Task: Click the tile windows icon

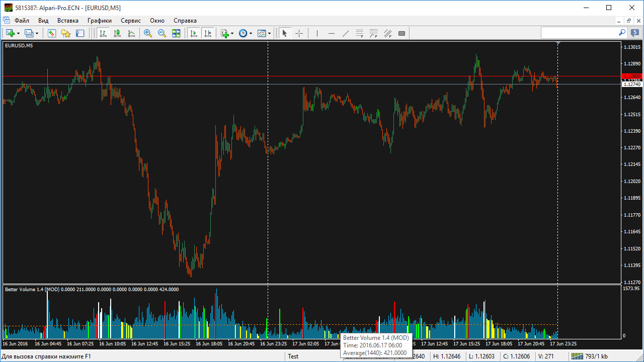Action: point(176,33)
